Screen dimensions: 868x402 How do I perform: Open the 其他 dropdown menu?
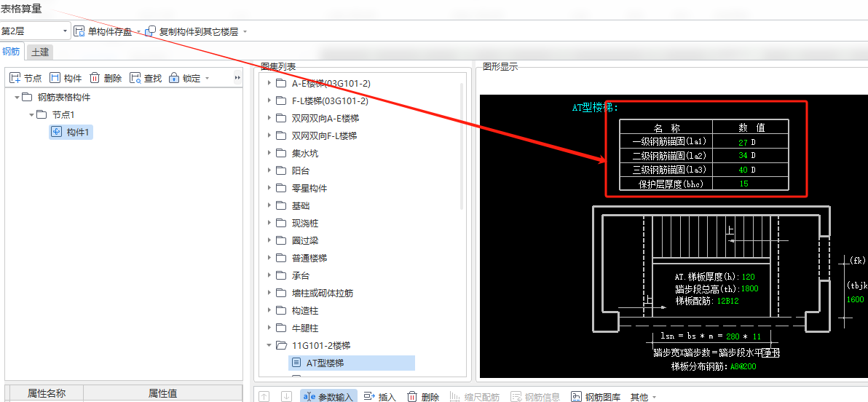pos(643,396)
